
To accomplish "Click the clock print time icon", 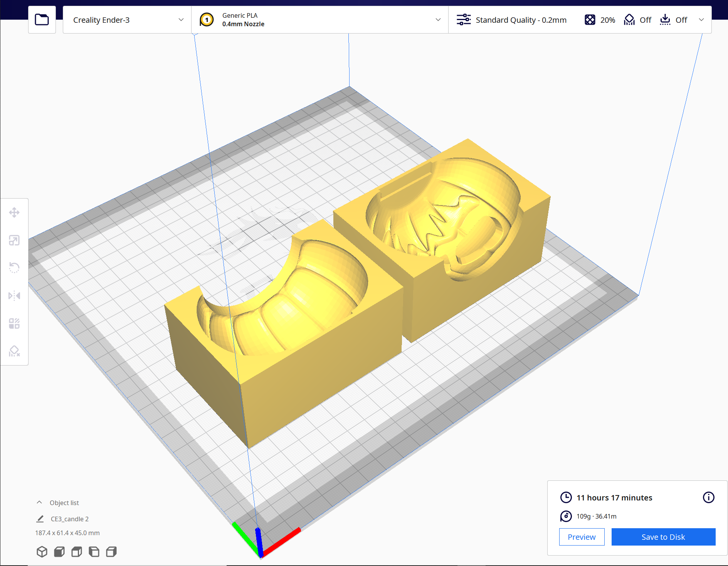I will click(566, 497).
